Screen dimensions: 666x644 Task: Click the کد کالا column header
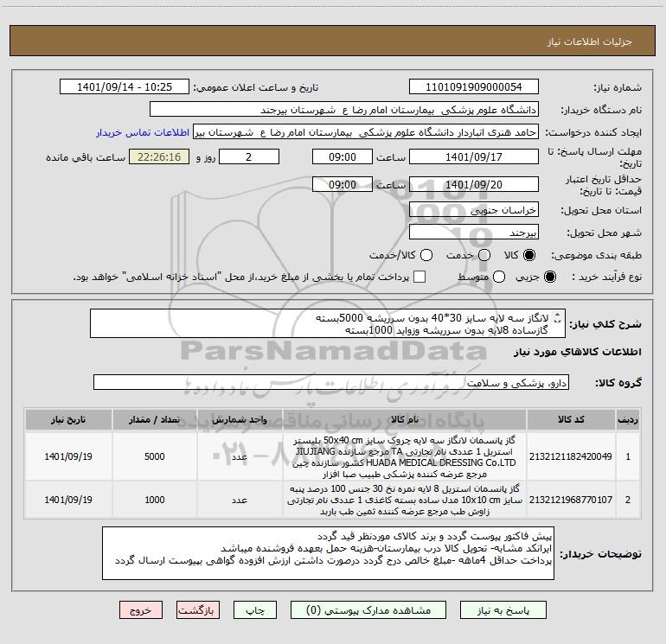click(571, 419)
